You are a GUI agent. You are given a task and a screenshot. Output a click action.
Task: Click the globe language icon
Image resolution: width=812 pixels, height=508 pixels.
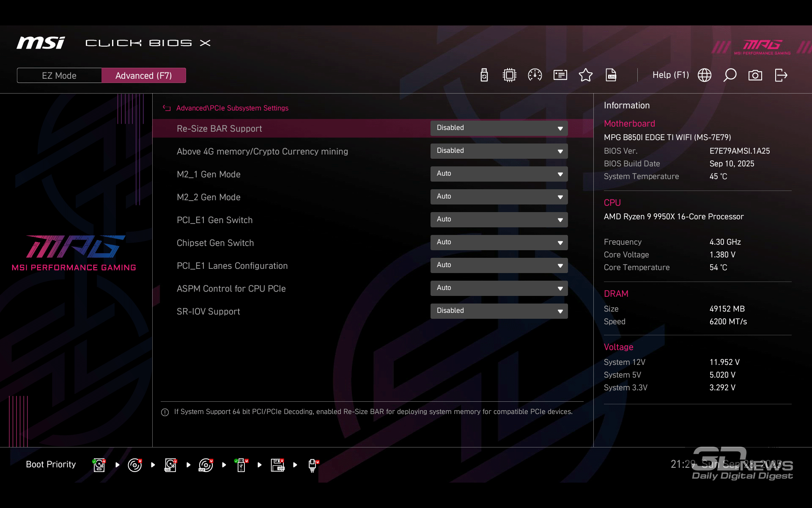705,75
